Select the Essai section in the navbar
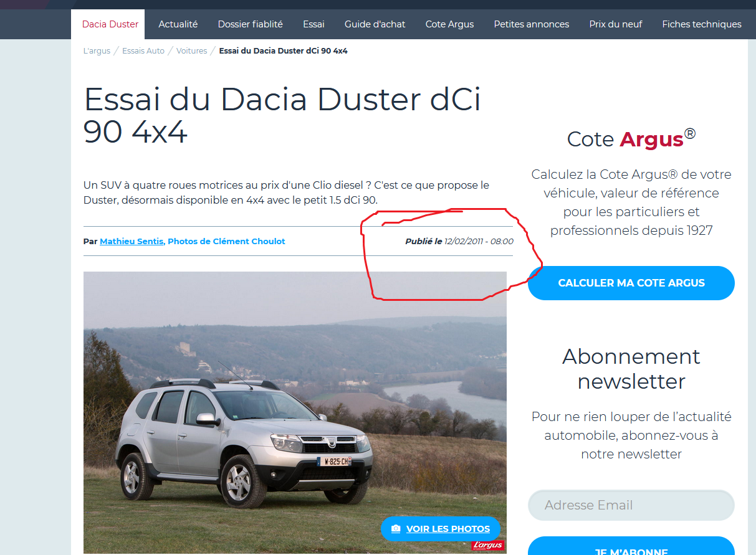Screen dimensions: 756x555 pos(313,24)
